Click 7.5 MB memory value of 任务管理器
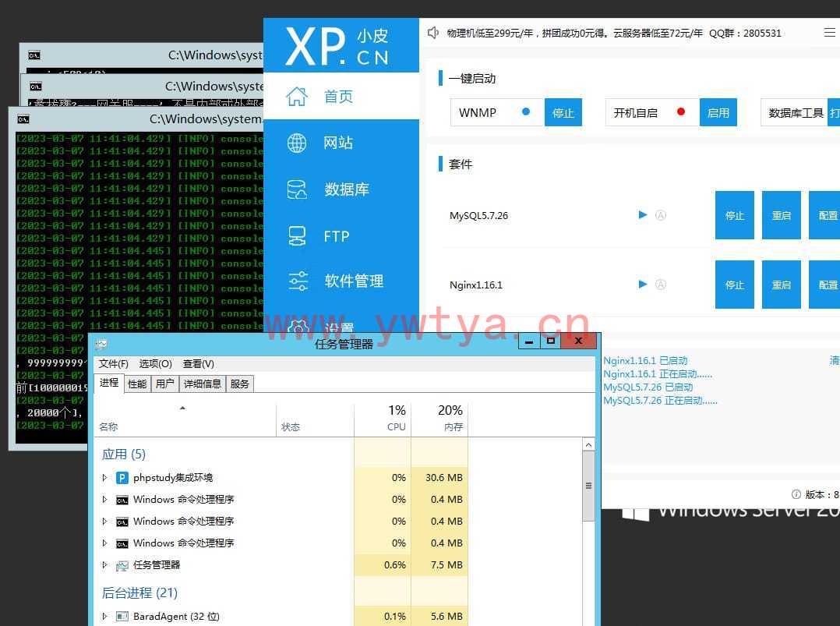 [446, 565]
